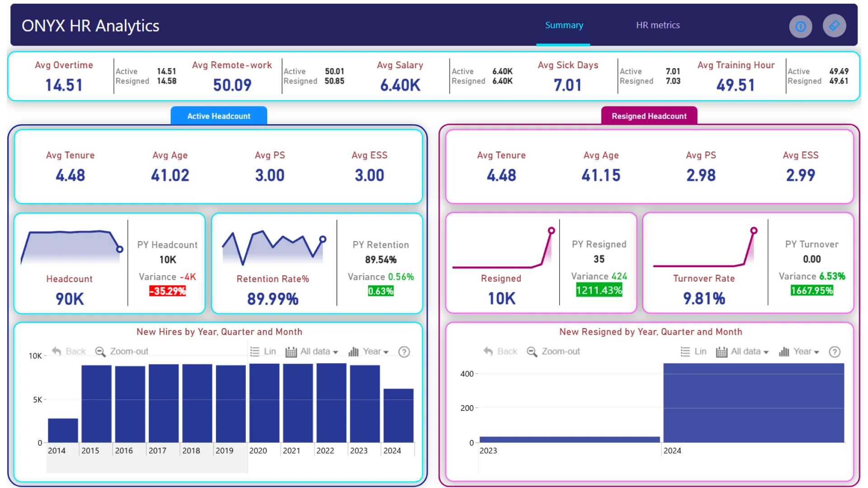Click active Avg Age value 41.02
Image resolution: width=868 pixels, height=488 pixels.
(170, 175)
